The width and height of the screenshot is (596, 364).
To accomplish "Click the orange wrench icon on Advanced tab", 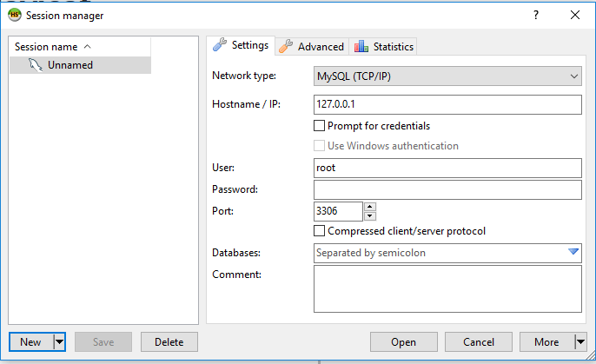I will pyautogui.click(x=286, y=46).
